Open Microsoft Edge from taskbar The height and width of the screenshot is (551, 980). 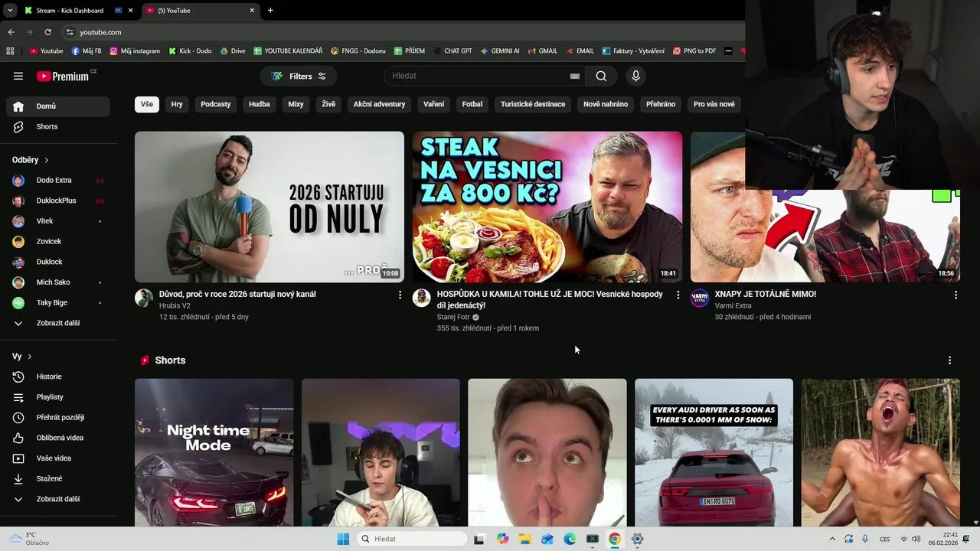click(x=570, y=539)
